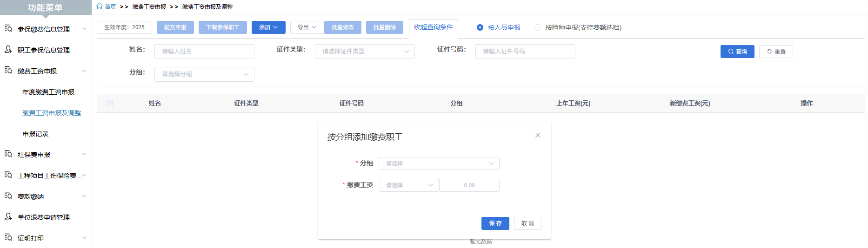
Task: Select 按险种申报 radio option
Action: pos(538,27)
